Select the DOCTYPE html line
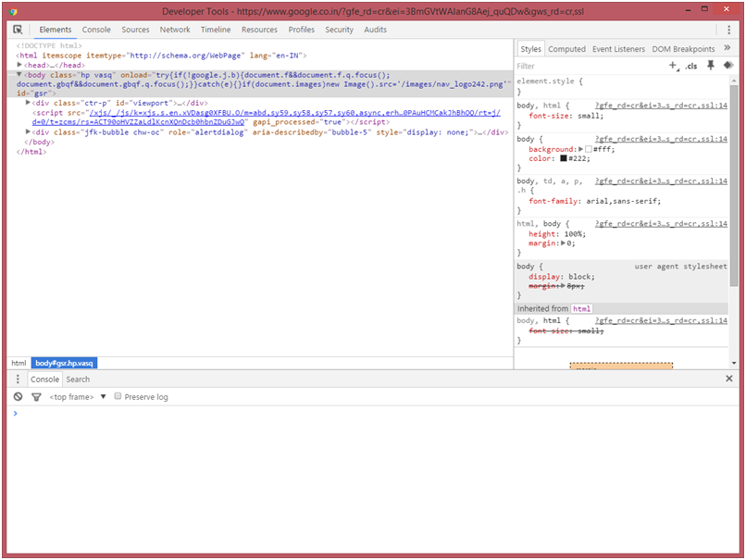746x560 pixels. [x=49, y=45]
